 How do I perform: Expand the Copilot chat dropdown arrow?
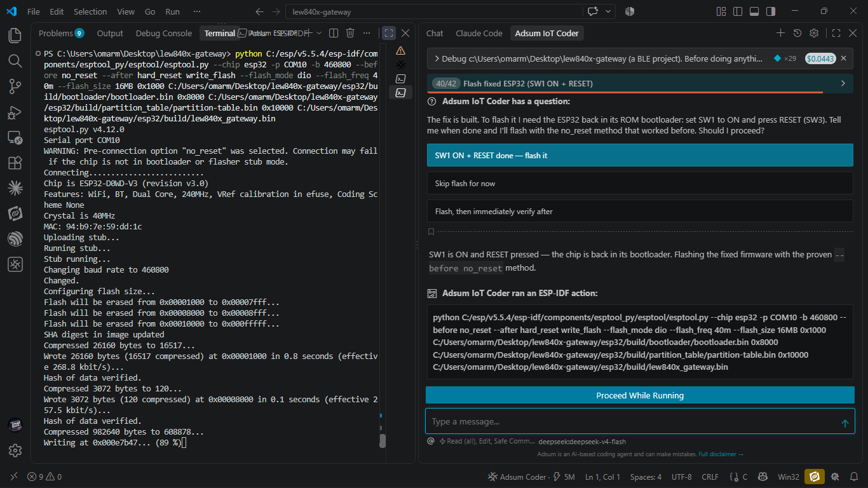[x=608, y=11]
